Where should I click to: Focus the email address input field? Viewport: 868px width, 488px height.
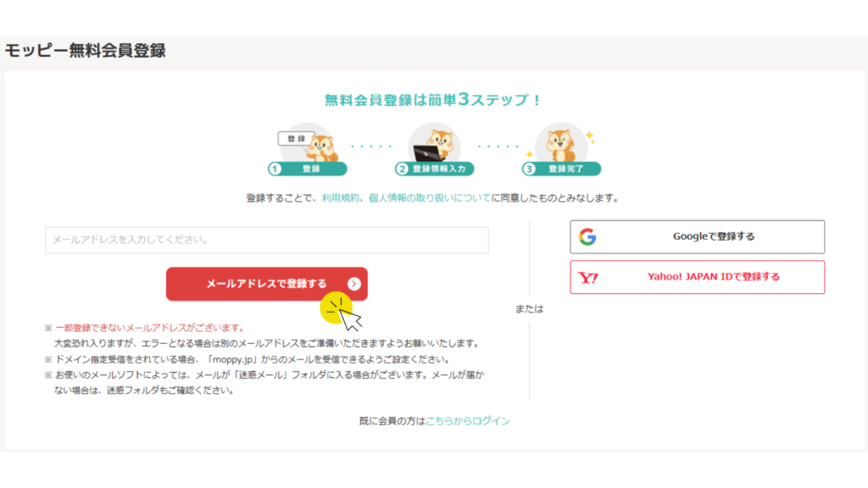(x=267, y=240)
